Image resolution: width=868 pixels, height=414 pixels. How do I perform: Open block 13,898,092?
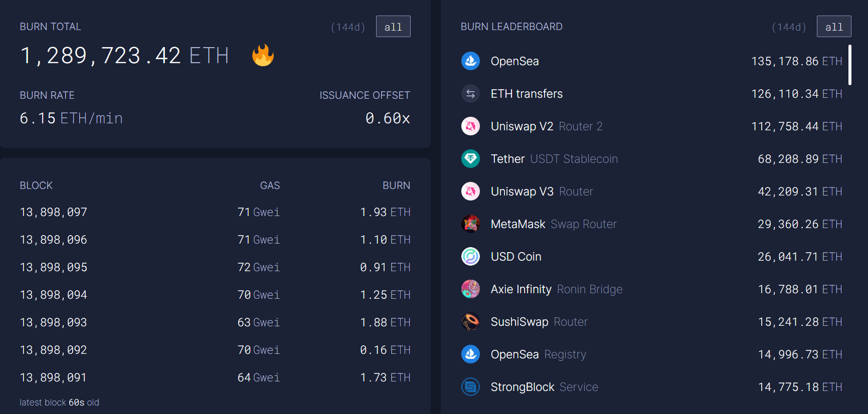click(x=54, y=350)
